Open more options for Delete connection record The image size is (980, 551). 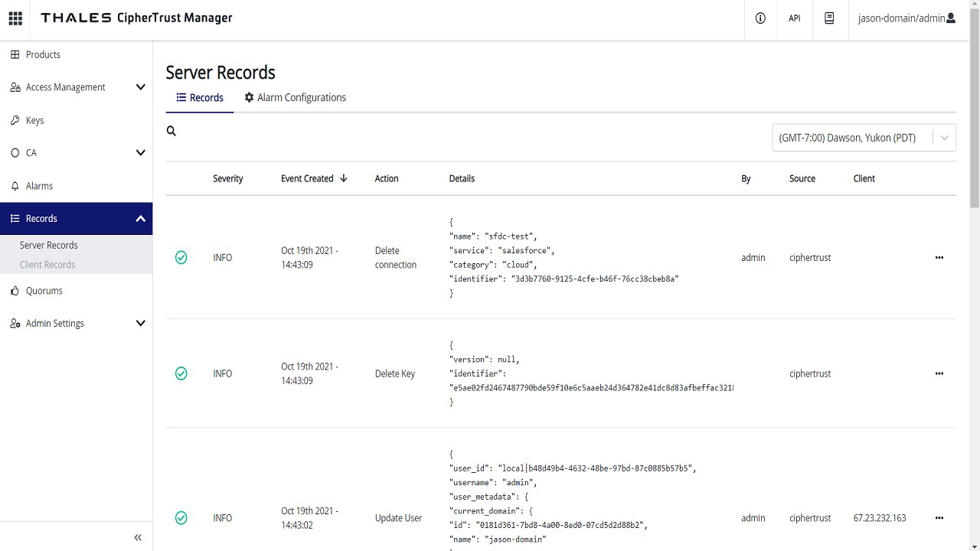pyautogui.click(x=939, y=258)
